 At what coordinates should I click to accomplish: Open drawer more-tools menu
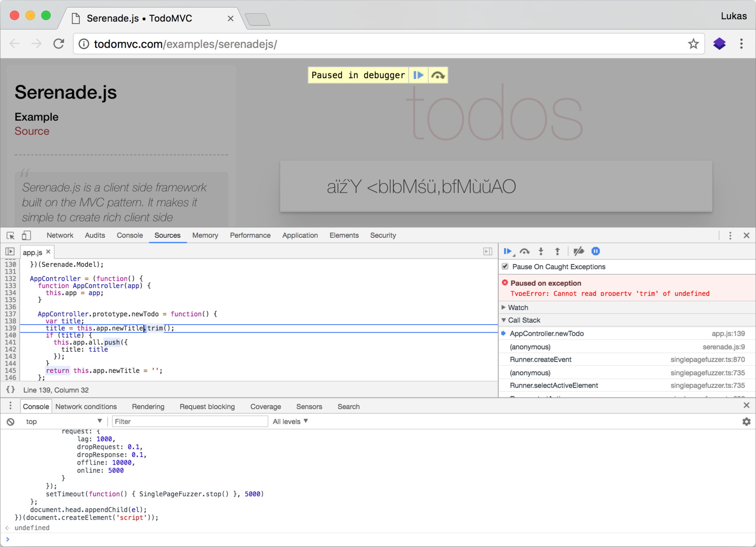click(x=11, y=406)
